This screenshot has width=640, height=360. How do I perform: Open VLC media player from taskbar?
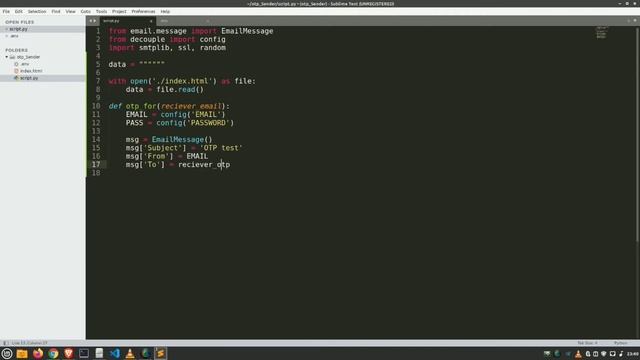pos(130,353)
